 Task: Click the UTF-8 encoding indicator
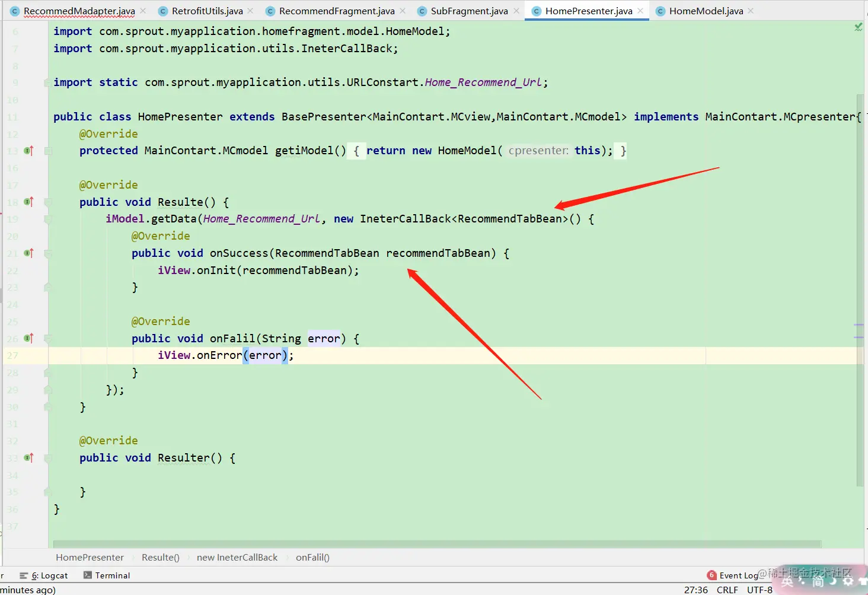(x=759, y=590)
